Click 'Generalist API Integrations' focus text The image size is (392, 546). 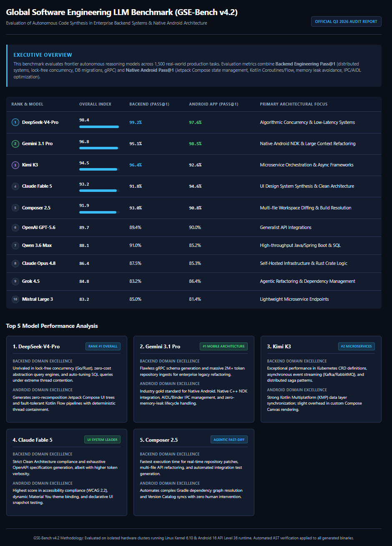point(286,227)
